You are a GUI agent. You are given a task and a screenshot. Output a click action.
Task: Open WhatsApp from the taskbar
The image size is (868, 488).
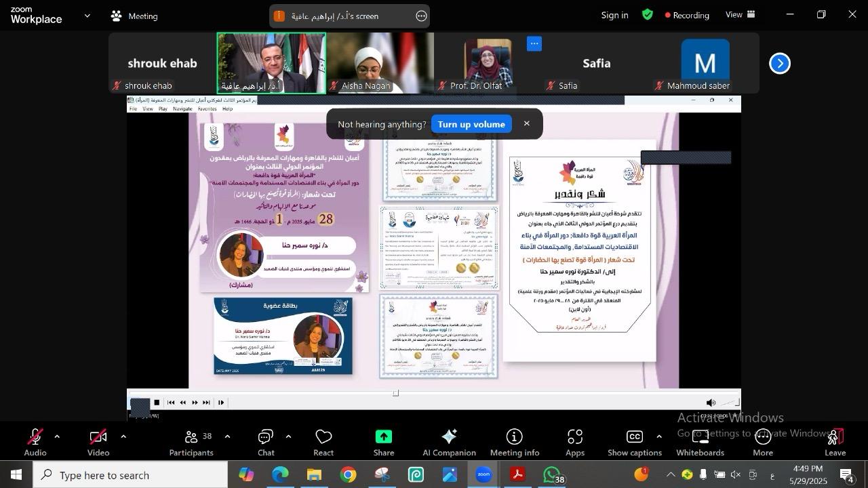pyautogui.click(x=553, y=475)
